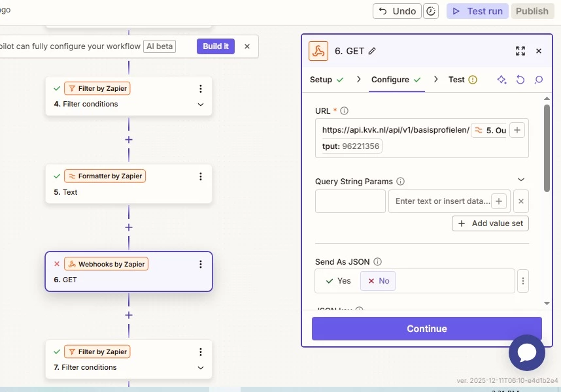Expand step 4 Filter conditions chevron
Image resolution: width=561 pixels, height=392 pixels.
click(x=201, y=105)
